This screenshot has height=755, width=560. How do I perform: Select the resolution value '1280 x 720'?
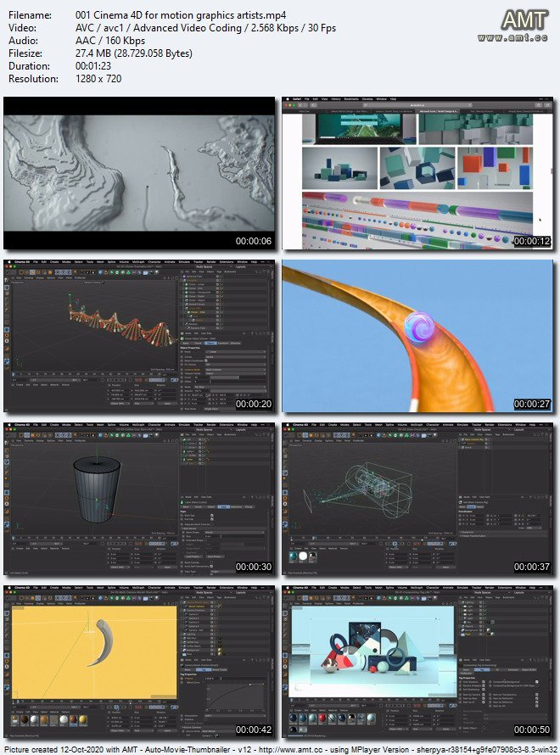[x=98, y=79]
